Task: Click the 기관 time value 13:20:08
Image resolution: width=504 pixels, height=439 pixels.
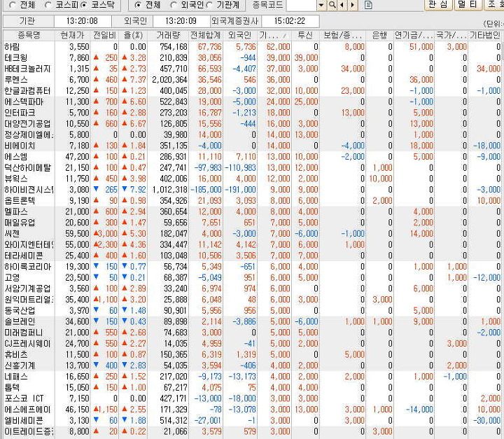Action: (x=82, y=21)
